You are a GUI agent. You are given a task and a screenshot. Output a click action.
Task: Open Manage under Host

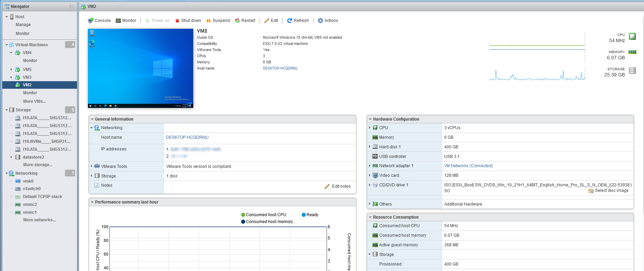coord(23,25)
